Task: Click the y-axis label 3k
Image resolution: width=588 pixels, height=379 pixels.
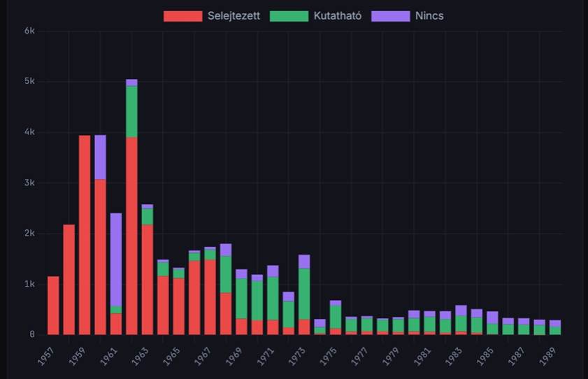Action: [x=29, y=183]
